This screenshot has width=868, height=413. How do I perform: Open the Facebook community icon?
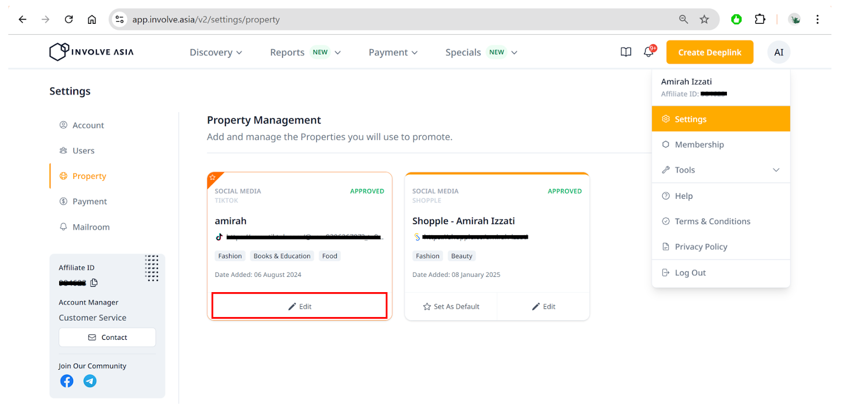pyautogui.click(x=67, y=381)
